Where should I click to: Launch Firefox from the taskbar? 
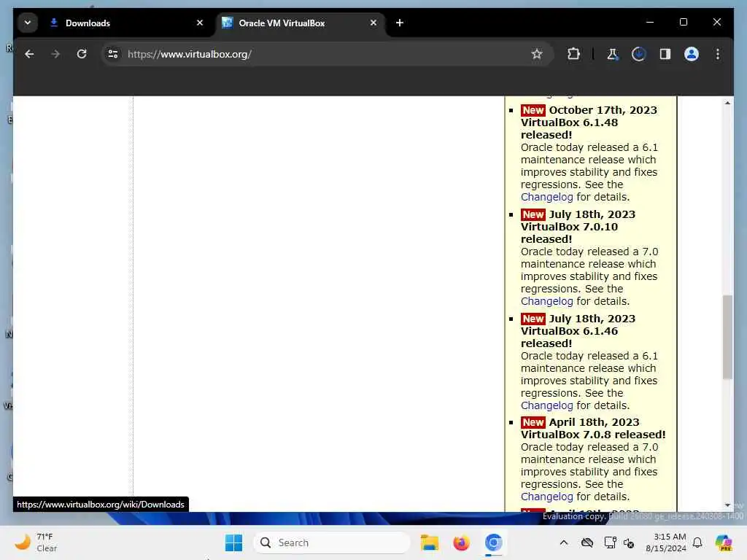(461, 542)
